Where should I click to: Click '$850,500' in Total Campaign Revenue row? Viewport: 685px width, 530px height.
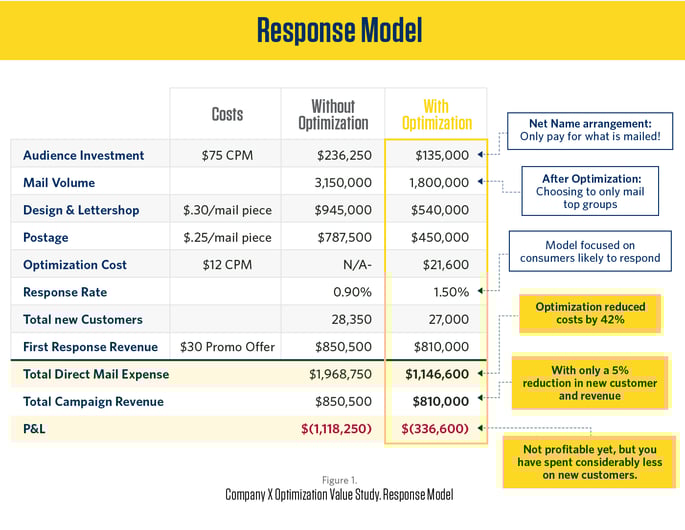coord(343,402)
